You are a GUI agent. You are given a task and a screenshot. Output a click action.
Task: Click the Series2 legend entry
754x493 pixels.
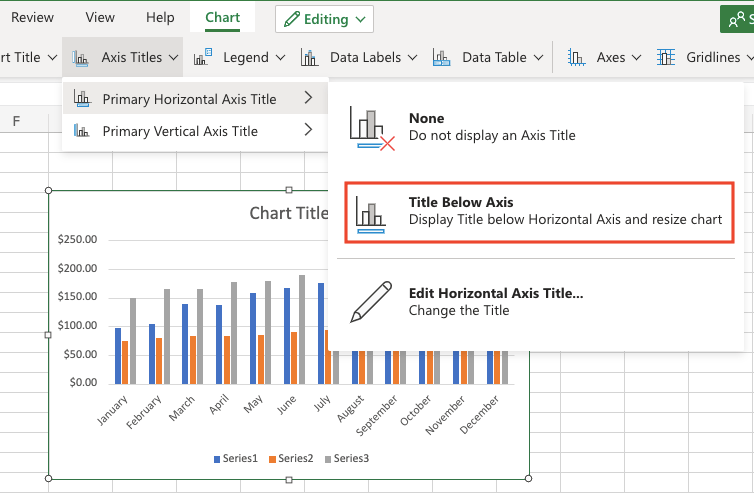coord(291,458)
